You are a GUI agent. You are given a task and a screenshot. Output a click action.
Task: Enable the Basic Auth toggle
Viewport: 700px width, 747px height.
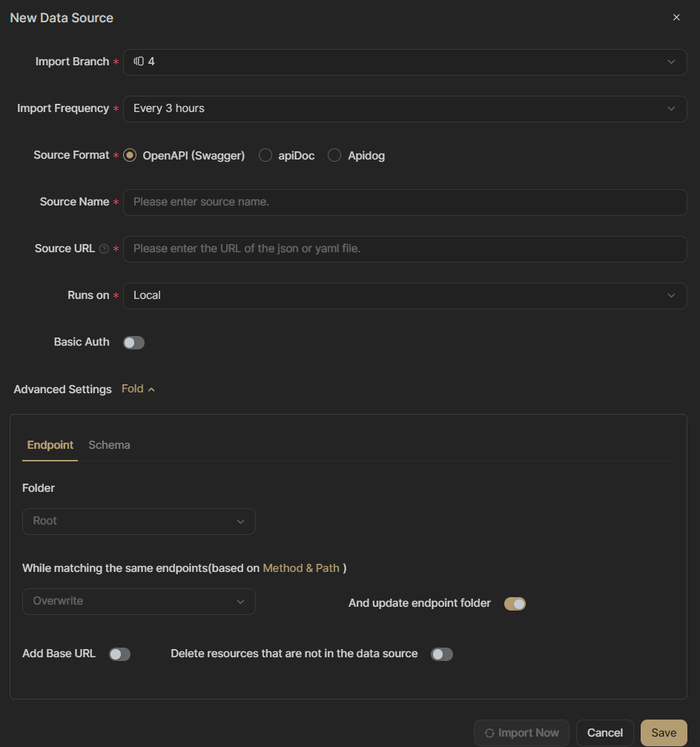pos(133,343)
